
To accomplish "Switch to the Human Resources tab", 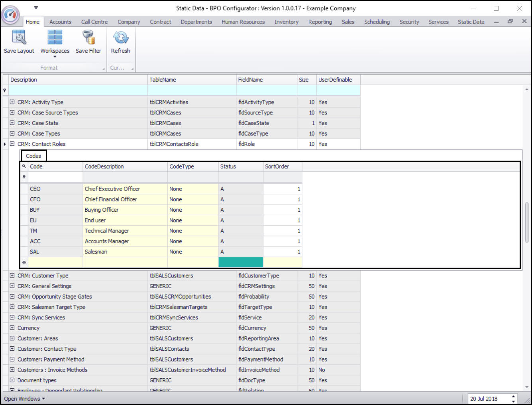I will coord(243,22).
